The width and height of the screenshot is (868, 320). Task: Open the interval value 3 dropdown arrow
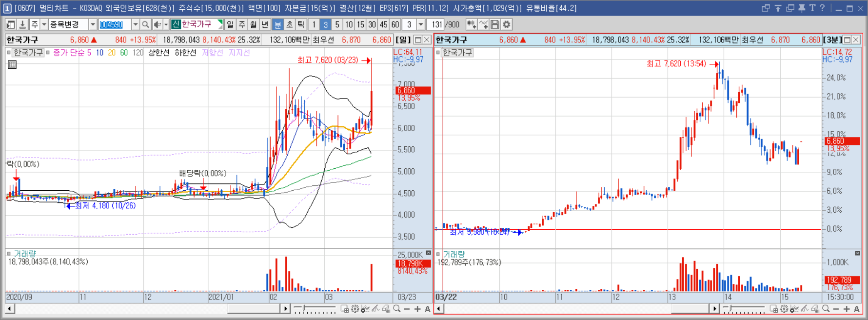click(420, 24)
